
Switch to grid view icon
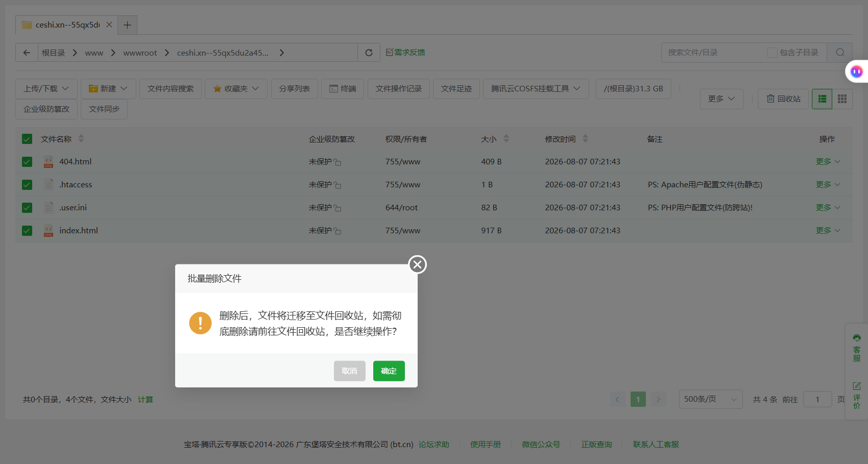[842, 99]
